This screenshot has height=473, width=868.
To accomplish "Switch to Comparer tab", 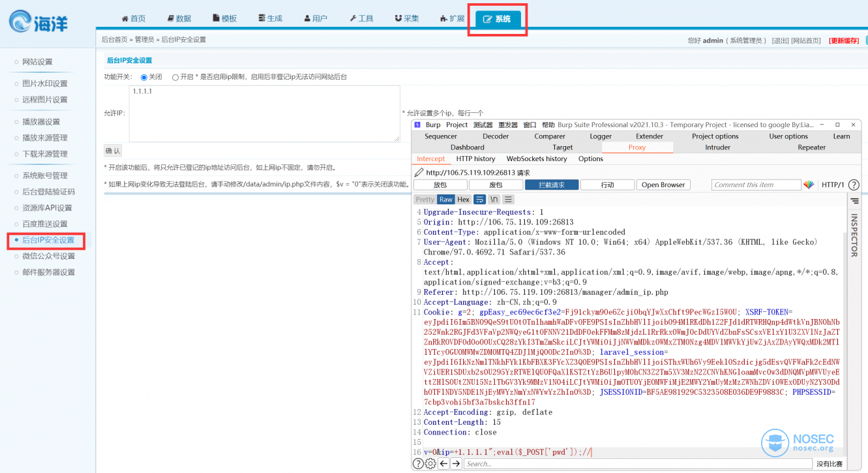I will pyautogui.click(x=550, y=136).
